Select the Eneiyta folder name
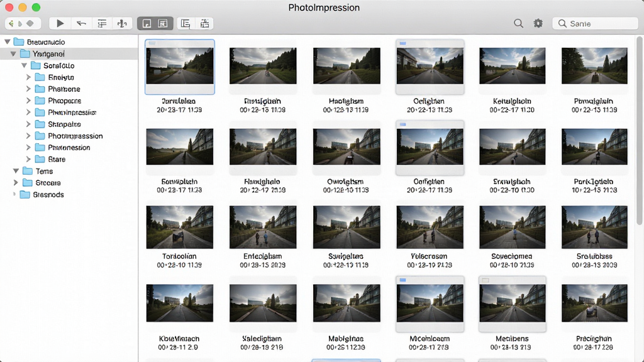The height and width of the screenshot is (362, 644). tap(61, 77)
